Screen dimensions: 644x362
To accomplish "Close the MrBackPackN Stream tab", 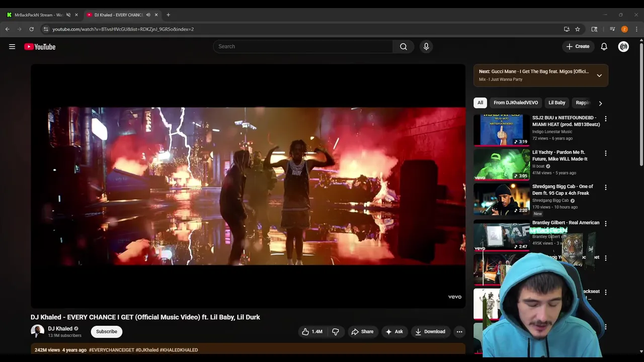I will coord(76,15).
